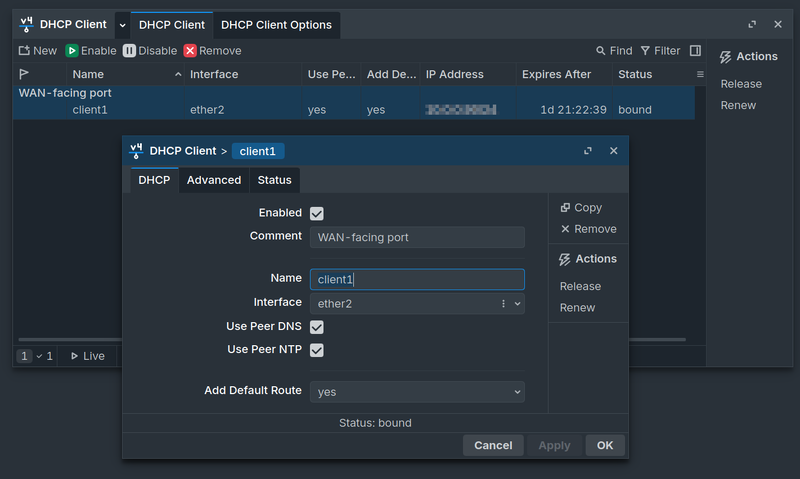
Task: Select client1 in the table row
Action: (x=90, y=110)
